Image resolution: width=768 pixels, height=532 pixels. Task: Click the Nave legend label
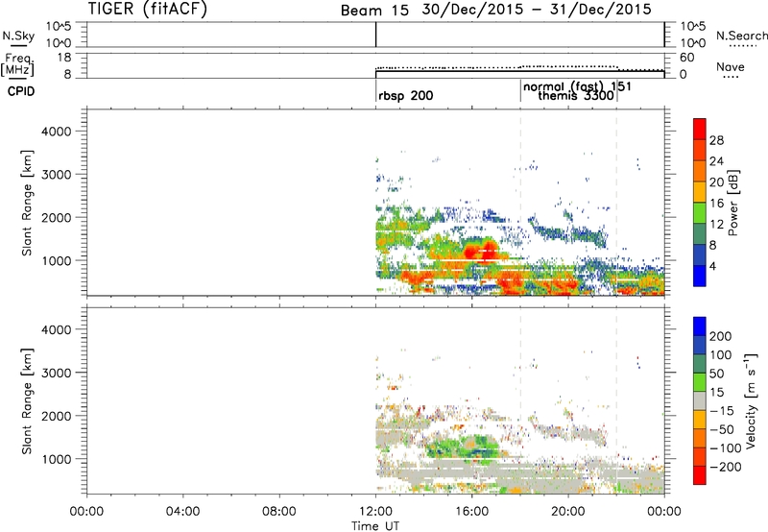click(731, 66)
